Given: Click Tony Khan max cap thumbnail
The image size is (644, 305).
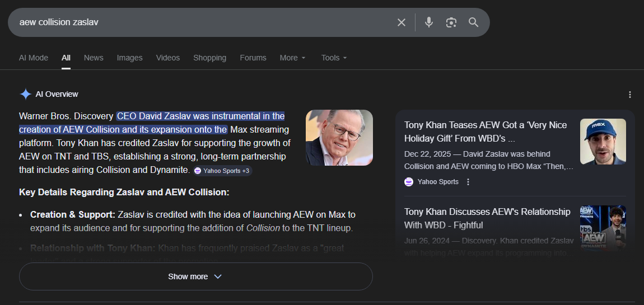Looking at the screenshot, I should tap(603, 142).
